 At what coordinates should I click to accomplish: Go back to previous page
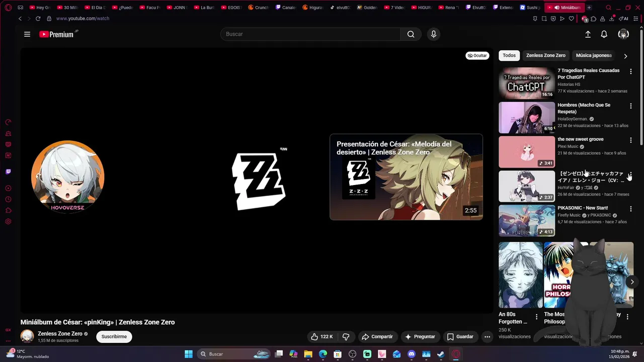[x=20, y=19]
